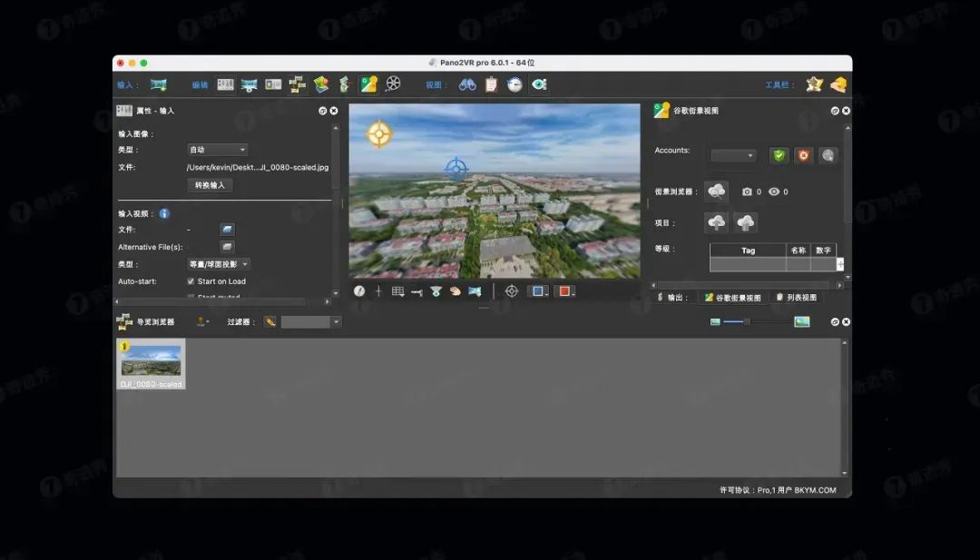Select the Google Street View toolbar icon

[x=368, y=84]
